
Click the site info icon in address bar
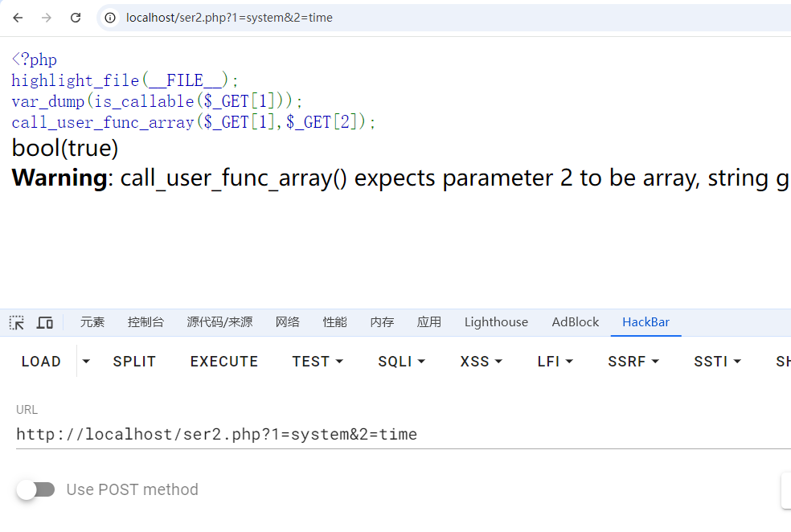(x=111, y=18)
